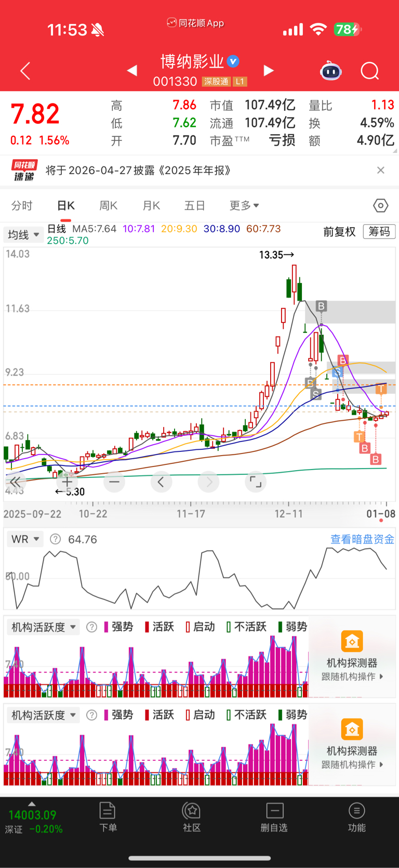399x868 pixels.
Task: Open the first 机构探测器 house icon
Action: coord(352,641)
